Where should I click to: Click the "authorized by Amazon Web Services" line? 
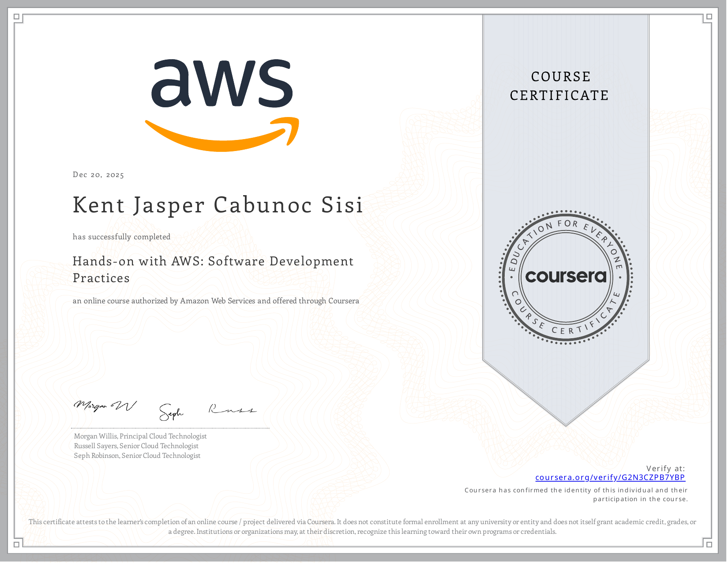tap(216, 301)
